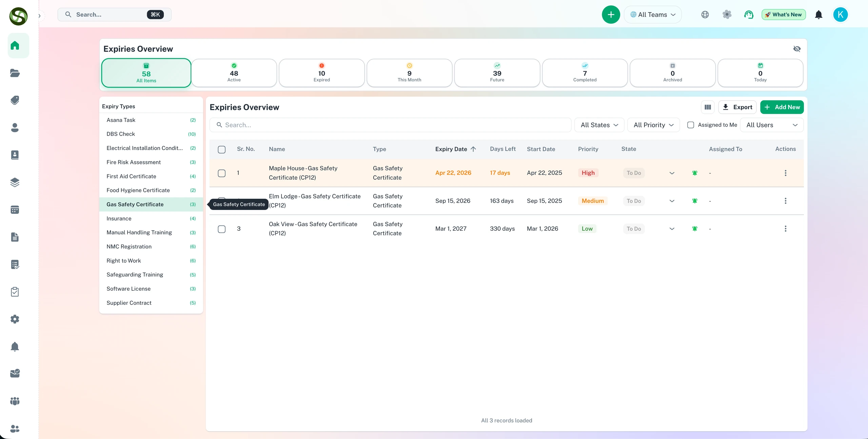Click the reminder bell for Oak View row
This screenshot has width=868, height=439.
695,229
